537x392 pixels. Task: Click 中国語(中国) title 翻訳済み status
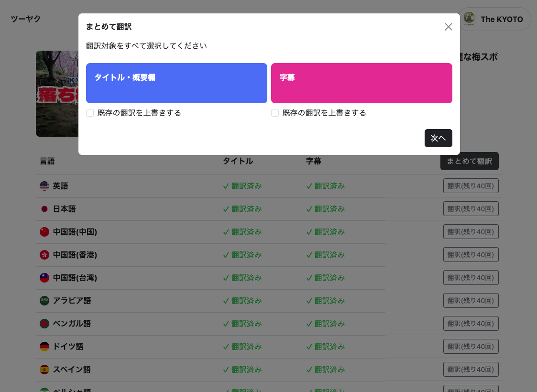tap(242, 232)
